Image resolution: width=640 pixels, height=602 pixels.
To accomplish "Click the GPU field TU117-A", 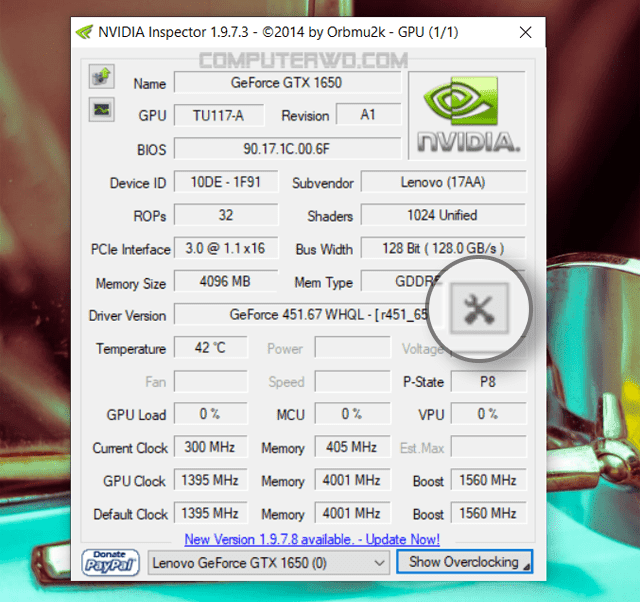I will coord(219,116).
